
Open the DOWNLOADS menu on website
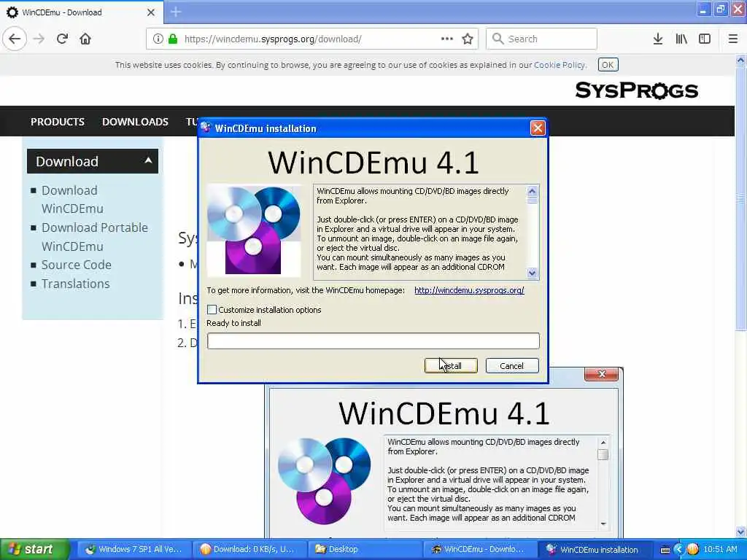coord(135,122)
